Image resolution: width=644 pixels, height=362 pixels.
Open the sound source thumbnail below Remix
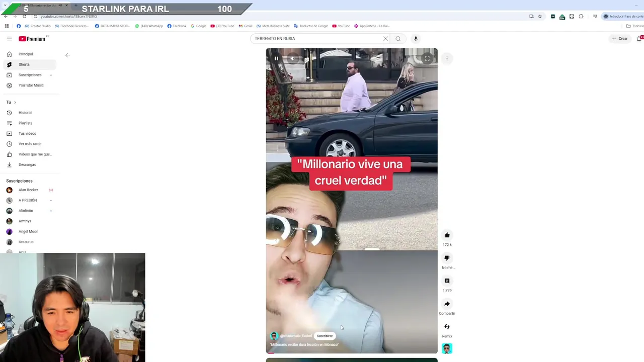(x=447, y=348)
